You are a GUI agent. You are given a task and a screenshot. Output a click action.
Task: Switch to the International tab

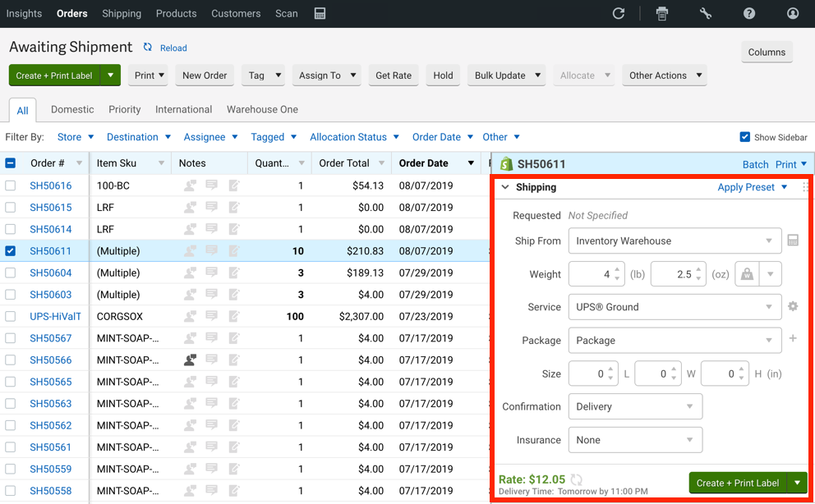point(184,109)
